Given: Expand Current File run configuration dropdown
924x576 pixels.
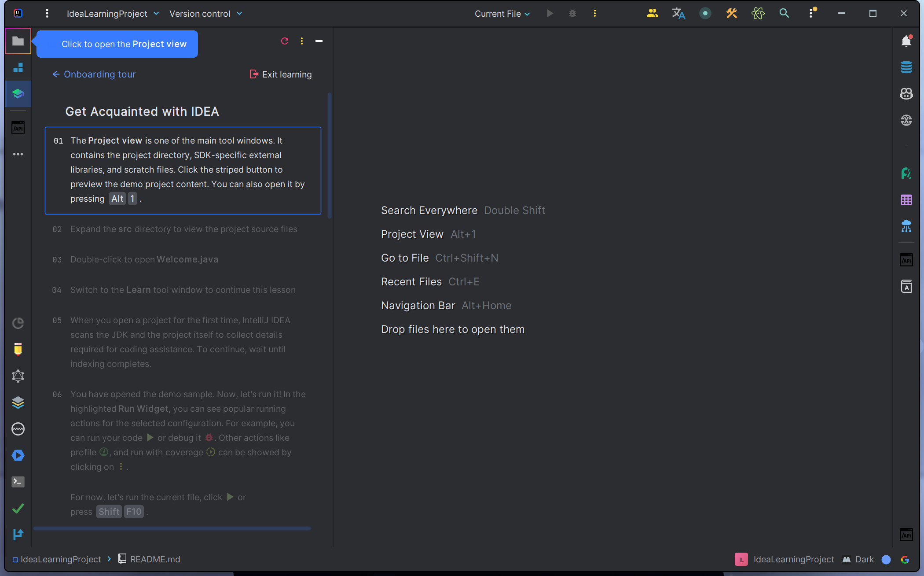Looking at the screenshot, I should [502, 14].
